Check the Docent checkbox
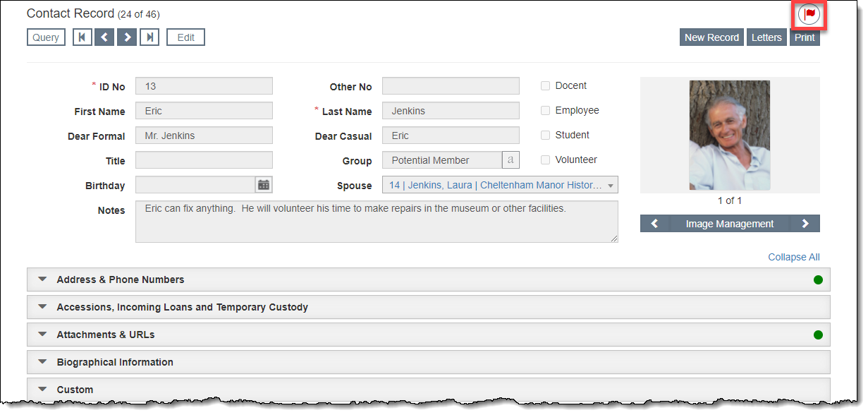The image size is (868, 415). [545, 86]
